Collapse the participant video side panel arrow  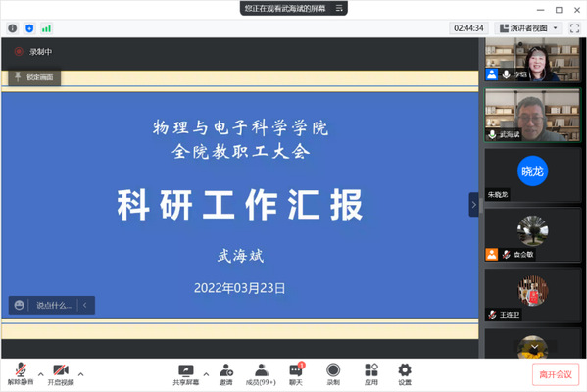click(474, 205)
